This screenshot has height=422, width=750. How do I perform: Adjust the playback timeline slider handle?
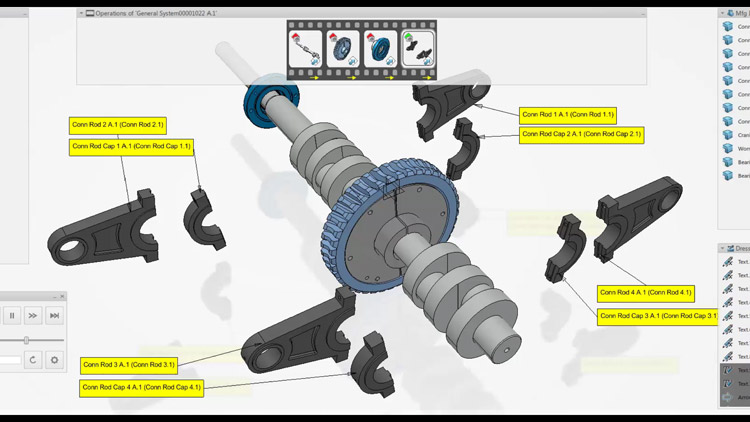coord(26,340)
